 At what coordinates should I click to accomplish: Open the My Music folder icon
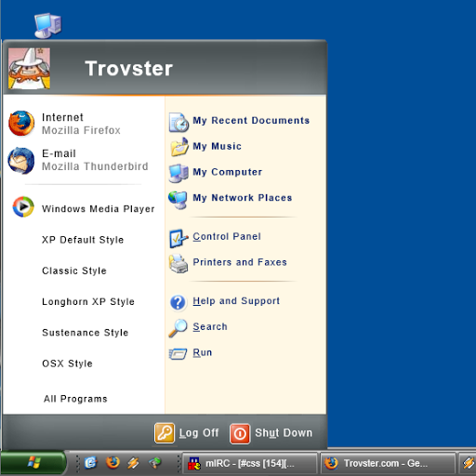[179, 147]
